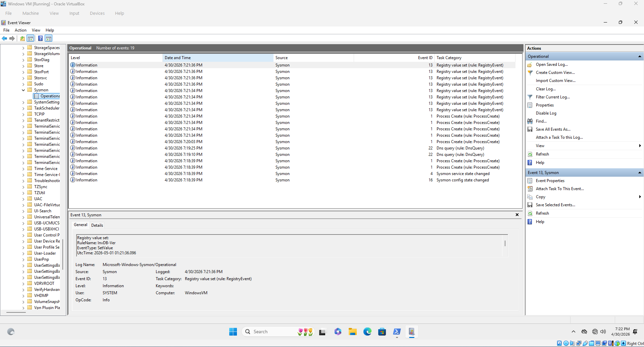The image size is (644, 347).
Task: Click the Up One Level folder toolbar icon
Action: pyautogui.click(x=22, y=38)
